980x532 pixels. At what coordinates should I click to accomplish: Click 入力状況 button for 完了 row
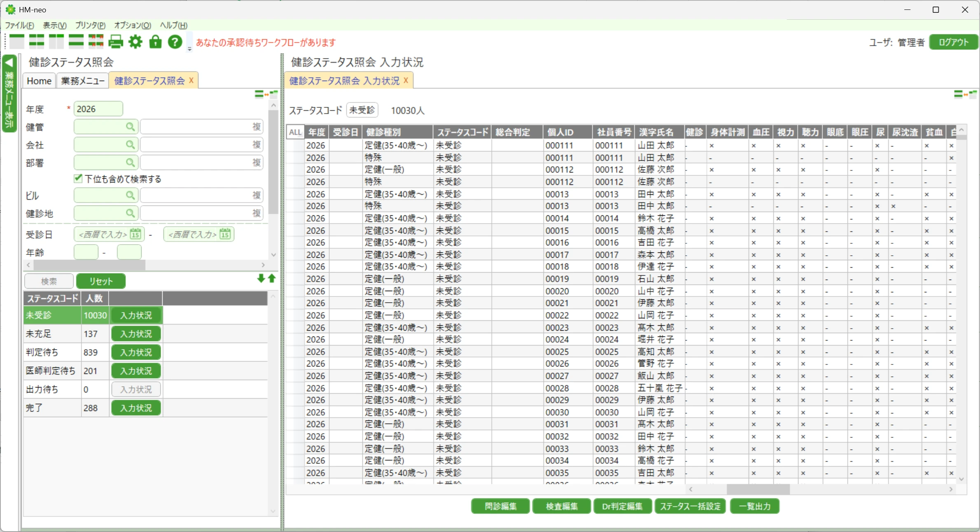coord(136,408)
